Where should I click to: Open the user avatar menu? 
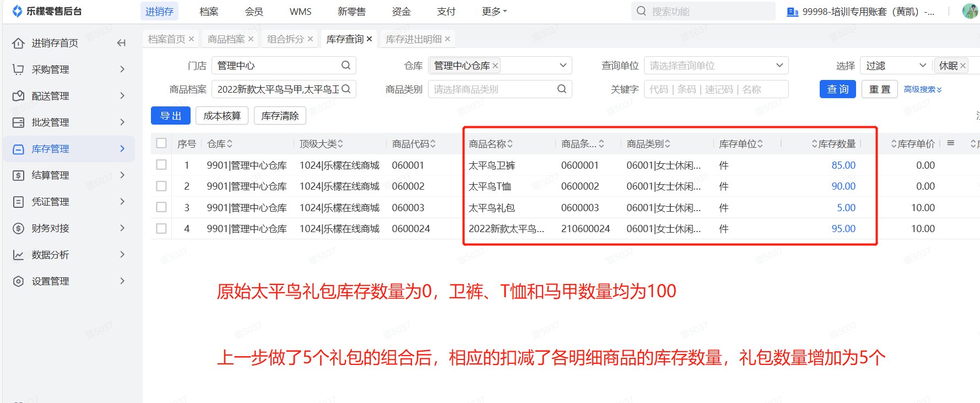970,11
